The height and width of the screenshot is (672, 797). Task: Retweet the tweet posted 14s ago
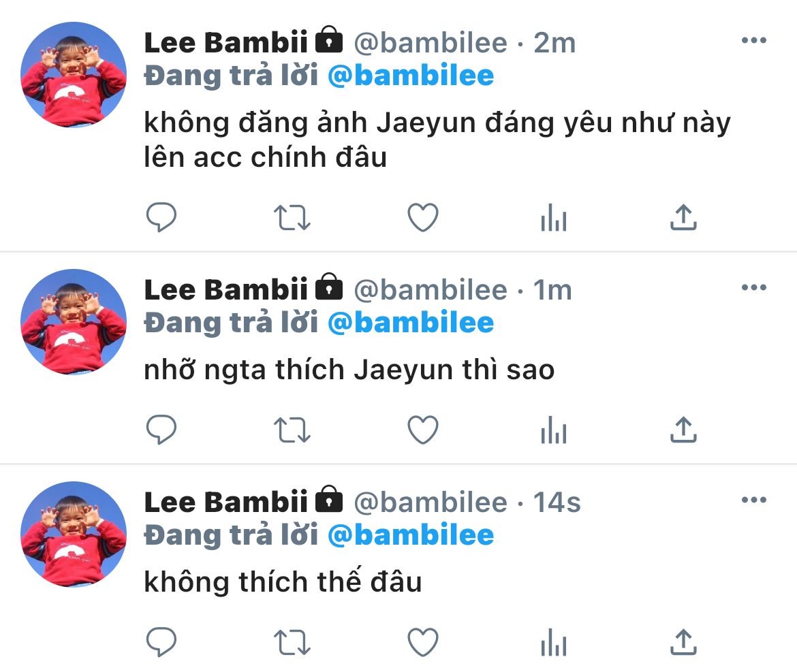(292, 642)
